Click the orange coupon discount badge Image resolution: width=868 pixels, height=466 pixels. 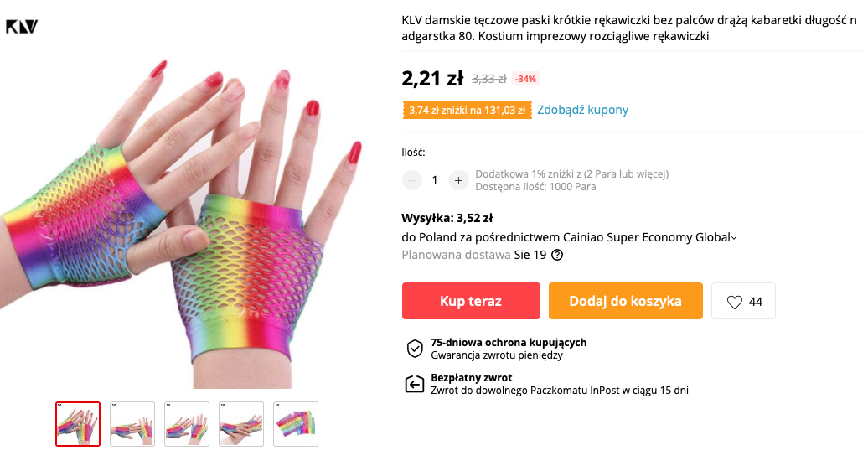click(468, 110)
